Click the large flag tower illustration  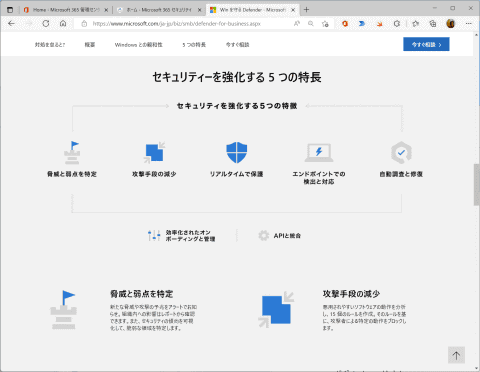[x=63, y=310]
